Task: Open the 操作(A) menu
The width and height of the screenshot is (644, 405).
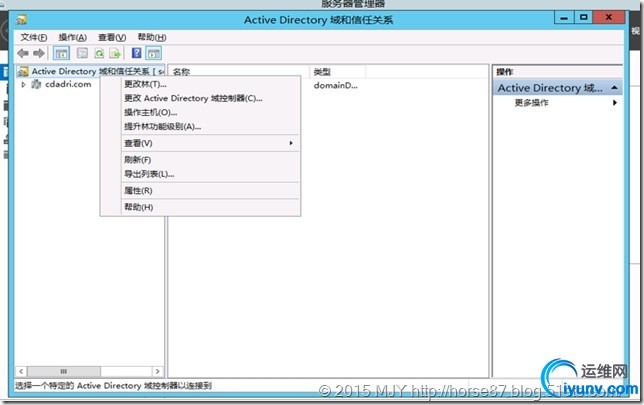Action: (72, 37)
